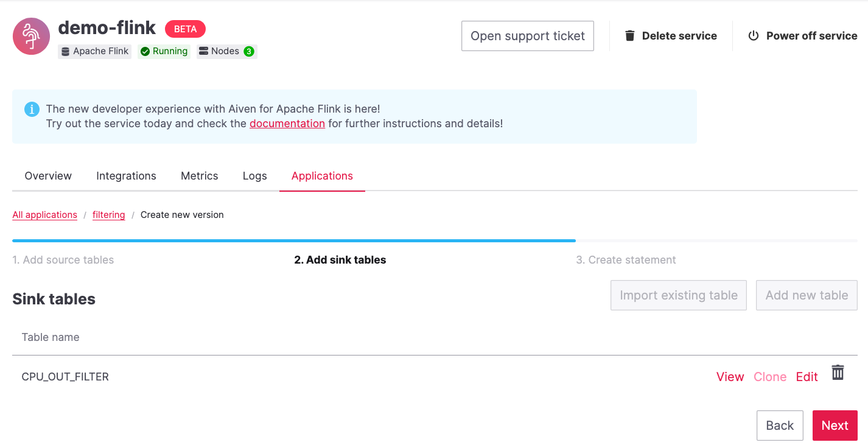Open the documentation link
This screenshot has width=868, height=445.
point(287,124)
